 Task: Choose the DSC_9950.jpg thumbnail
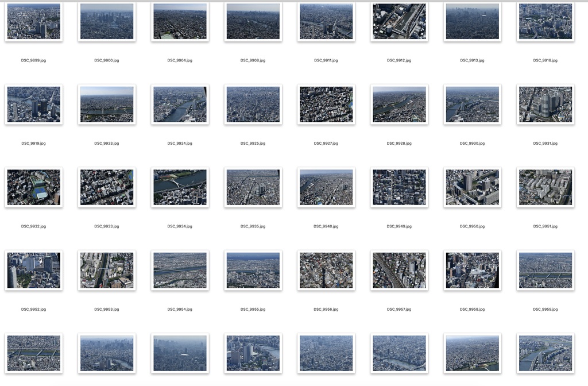[x=473, y=187]
